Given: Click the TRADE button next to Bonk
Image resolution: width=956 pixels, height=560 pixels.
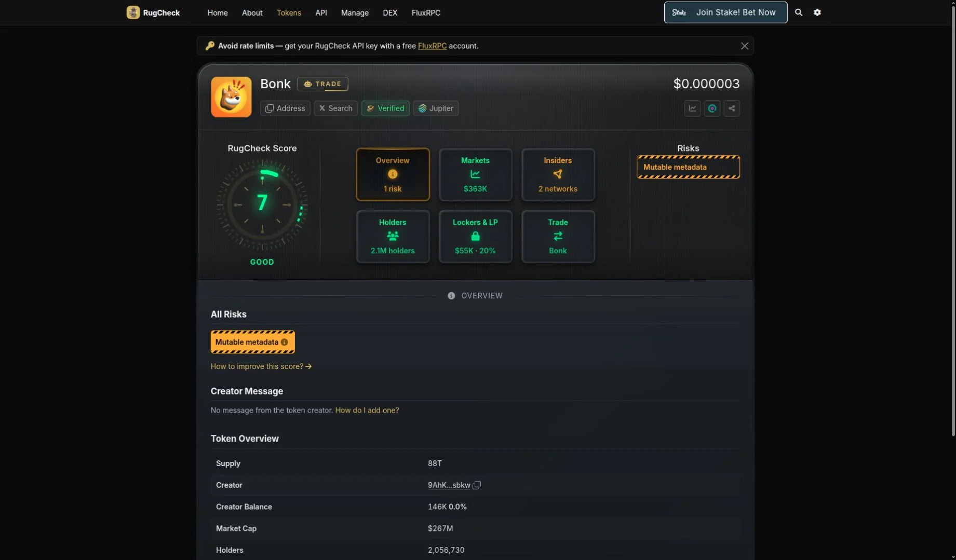Looking at the screenshot, I should coord(322,84).
